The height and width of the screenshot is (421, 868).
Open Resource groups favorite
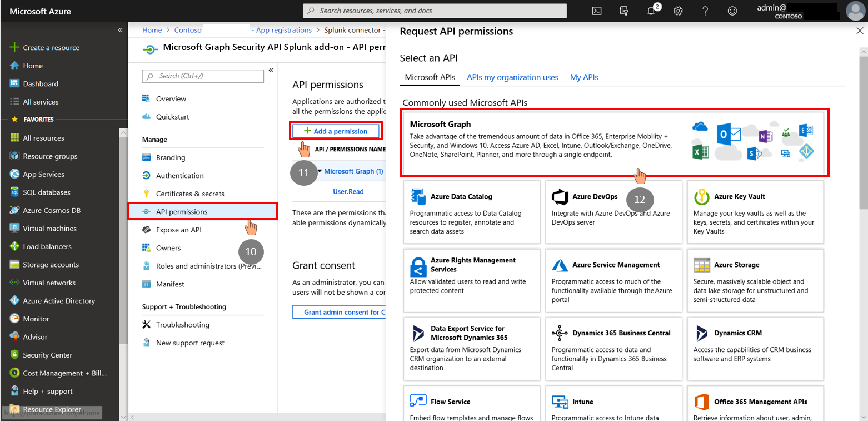pyautogui.click(x=50, y=156)
